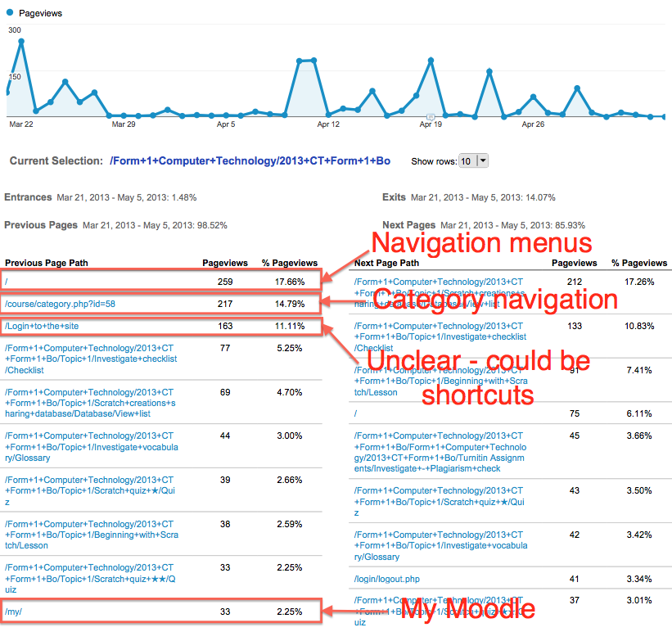Sort by the Previous Page Path header

pyautogui.click(x=47, y=263)
